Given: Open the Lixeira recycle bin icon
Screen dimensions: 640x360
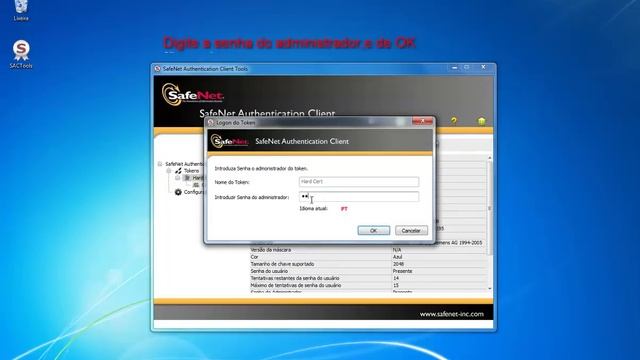Looking at the screenshot, I should 21,10.
